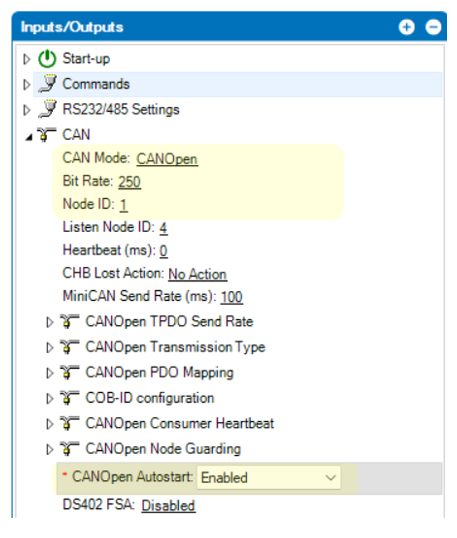Select the CANOpen PDO Mapping label
The height and width of the screenshot is (538, 457).
(x=160, y=373)
